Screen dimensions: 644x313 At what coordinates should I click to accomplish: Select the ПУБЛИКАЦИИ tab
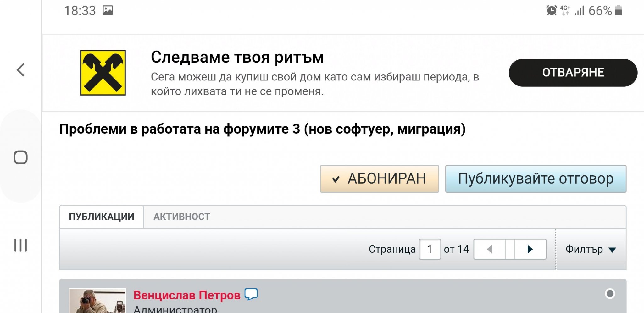pos(101,217)
